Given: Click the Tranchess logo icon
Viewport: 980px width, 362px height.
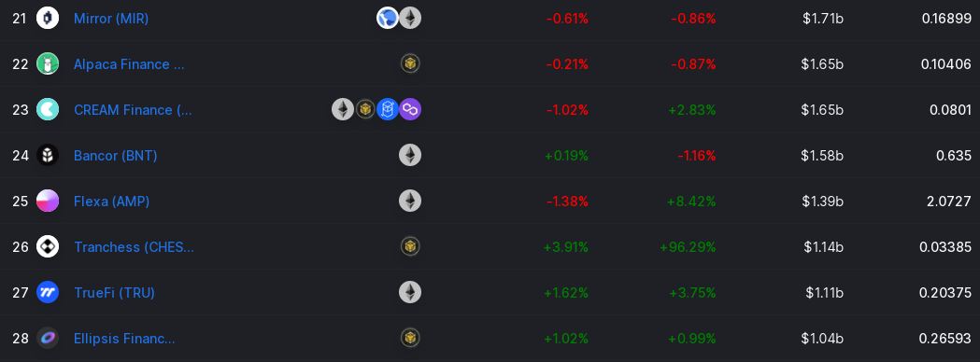Looking at the screenshot, I should click(48, 246).
